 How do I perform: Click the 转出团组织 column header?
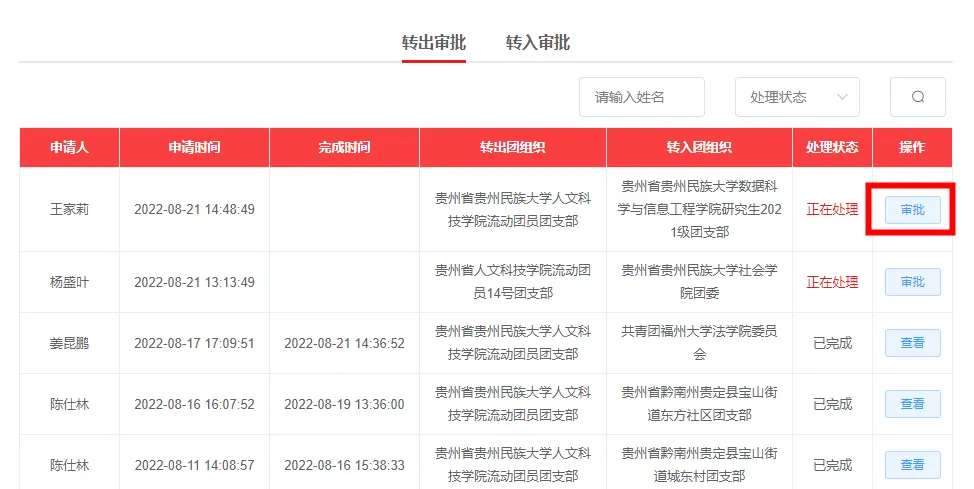pyautogui.click(x=512, y=147)
